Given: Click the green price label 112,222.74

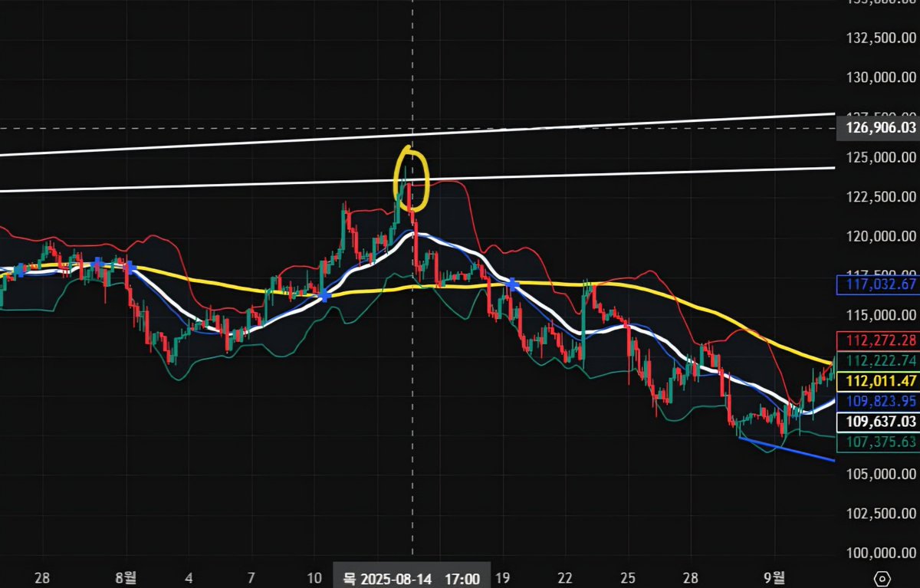Looking at the screenshot, I should [x=879, y=360].
